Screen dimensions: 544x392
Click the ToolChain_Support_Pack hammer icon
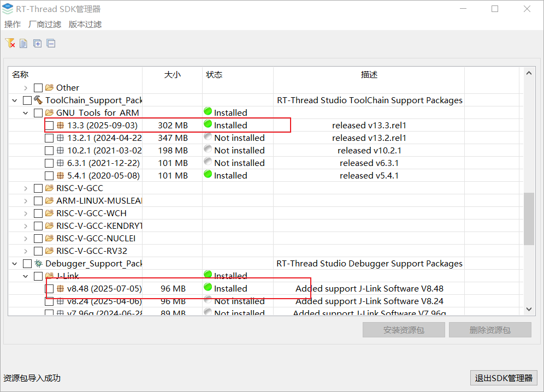point(38,100)
